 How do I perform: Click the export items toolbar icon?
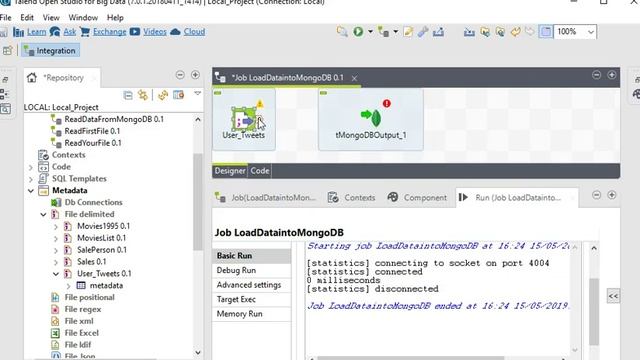pos(438,31)
